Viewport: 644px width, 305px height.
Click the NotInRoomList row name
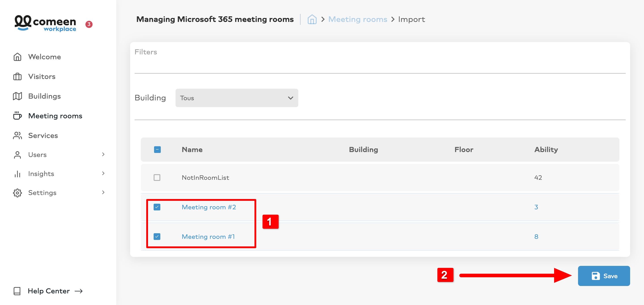tap(205, 178)
